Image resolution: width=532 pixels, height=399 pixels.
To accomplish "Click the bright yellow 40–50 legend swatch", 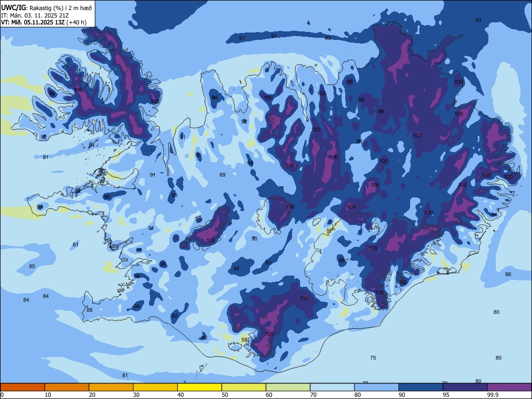I will coord(199,387).
